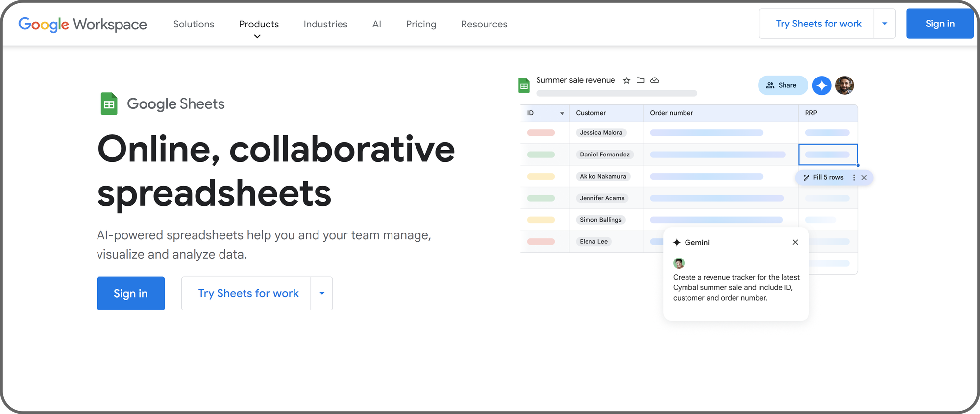The image size is (980, 414).
Task: Click the selected RRP cell in Daniel Fernandez row
Action: [828, 155]
